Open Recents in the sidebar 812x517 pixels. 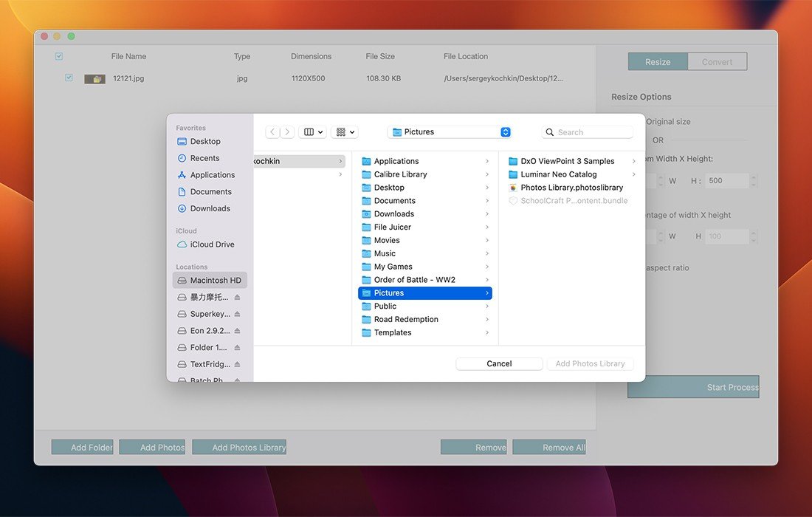204,158
